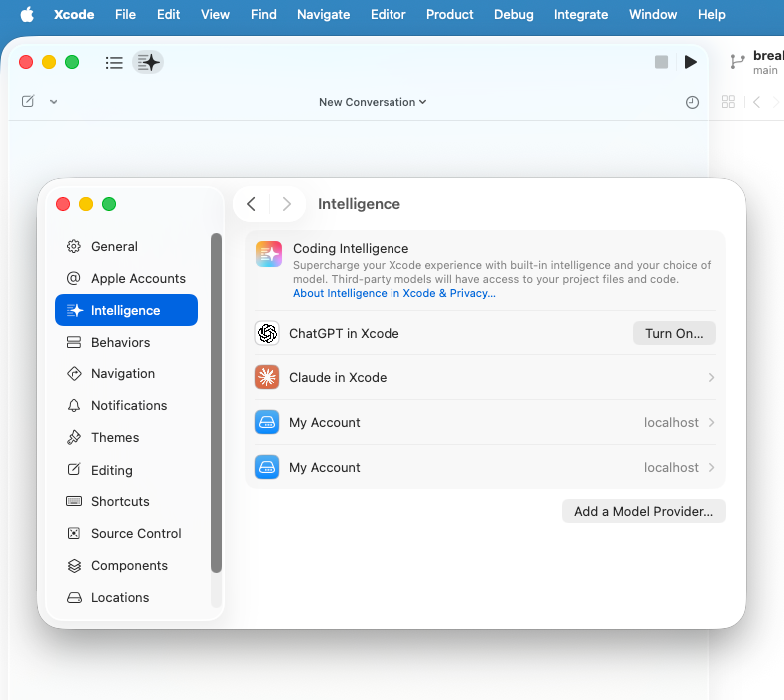Viewport: 784px width, 700px height.
Task: Select Components in sidebar
Action: tap(126, 565)
